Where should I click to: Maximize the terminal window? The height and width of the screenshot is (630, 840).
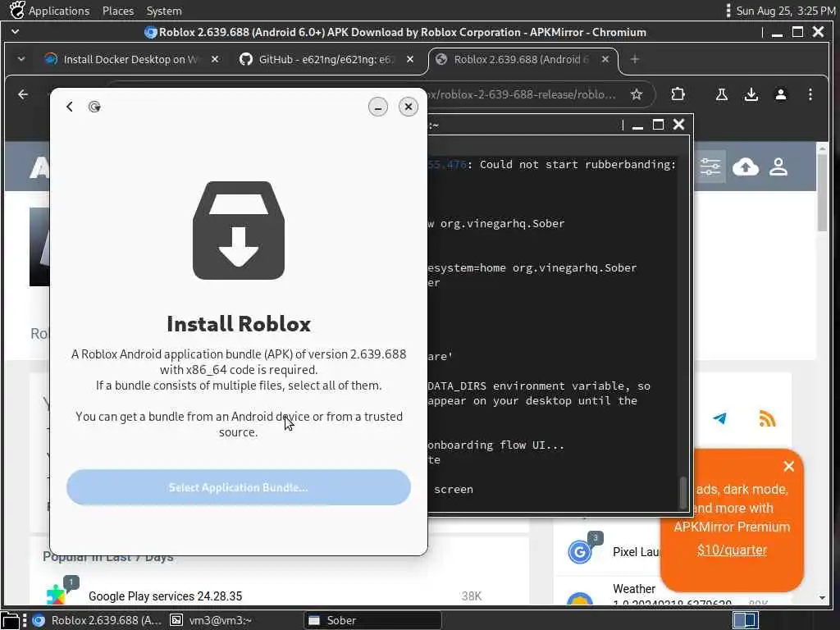click(x=658, y=125)
